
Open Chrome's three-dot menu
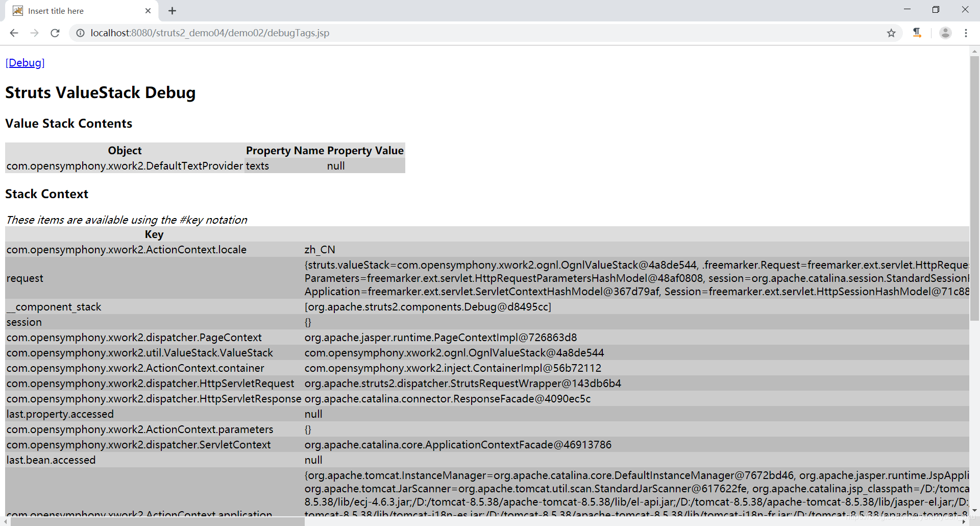point(966,33)
